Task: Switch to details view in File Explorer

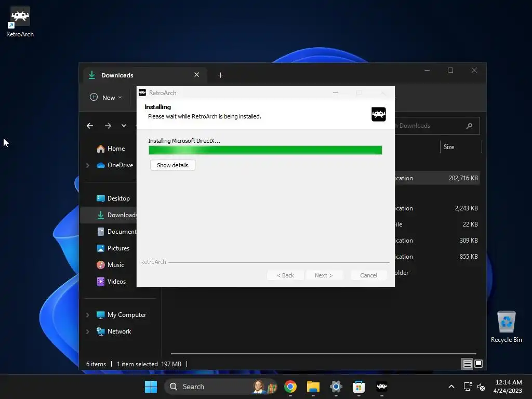Action: tap(467, 364)
